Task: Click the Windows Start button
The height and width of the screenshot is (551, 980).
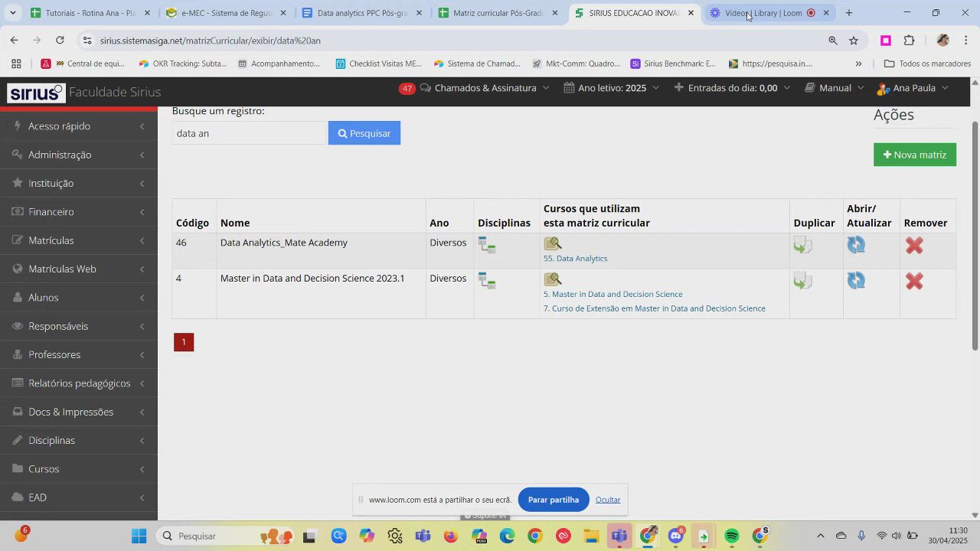Action: click(x=139, y=536)
